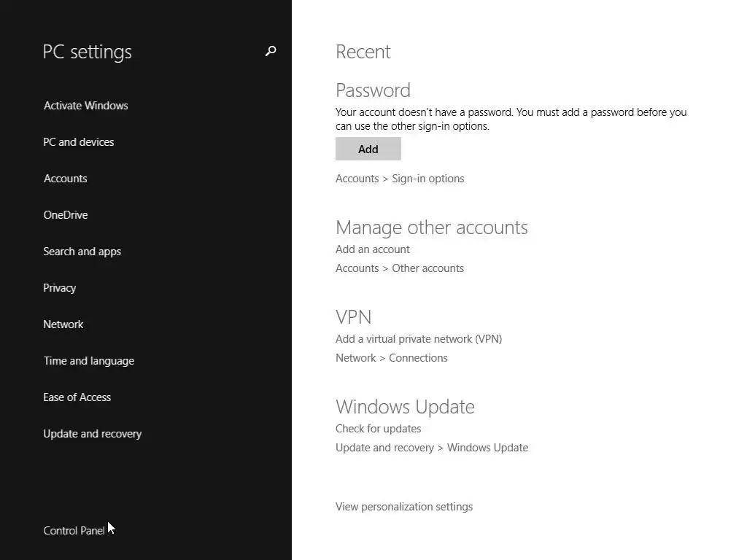Follow Accounts > Sign-in options link

[400, 179]
